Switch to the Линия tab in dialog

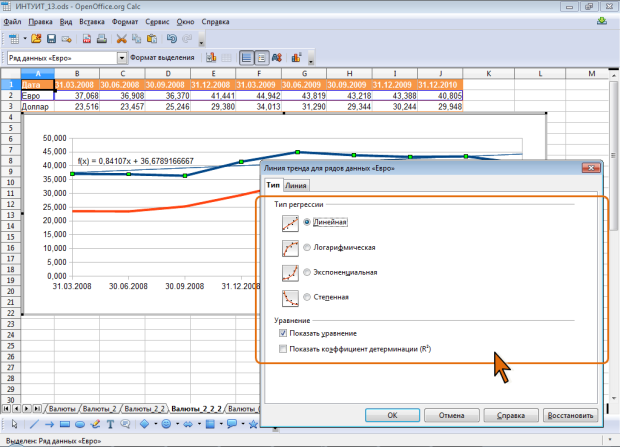pyautogui.click(x=296, y=186)
